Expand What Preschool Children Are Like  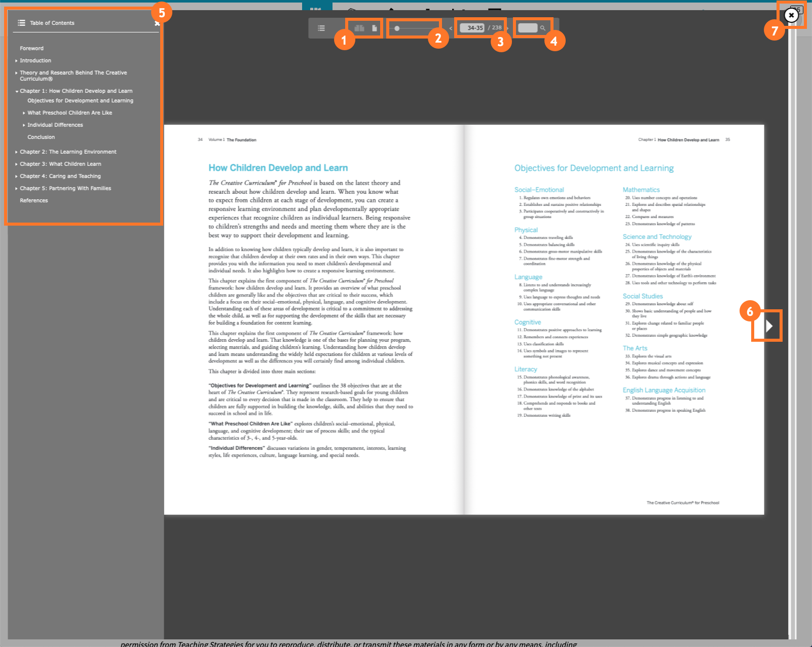click(24, 113)
